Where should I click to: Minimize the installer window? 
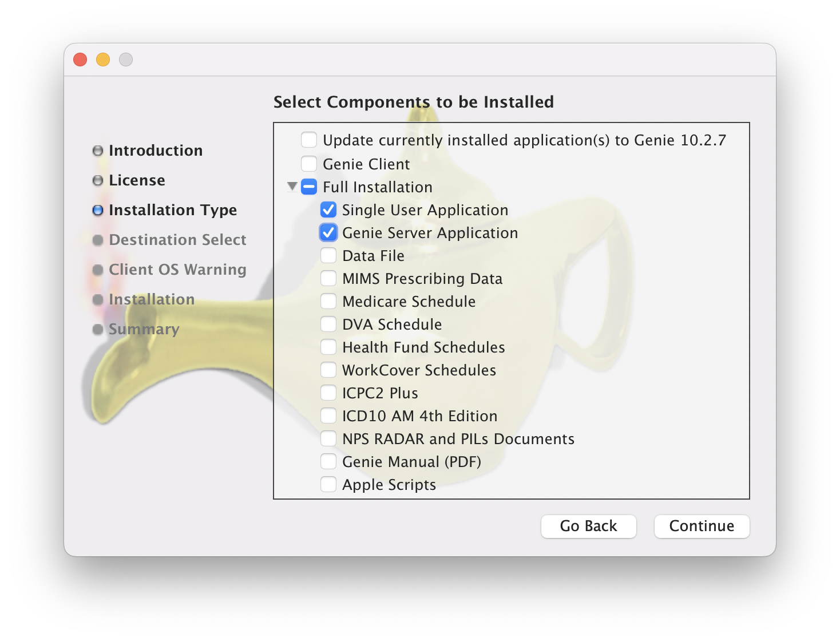[x=103, y=60]
